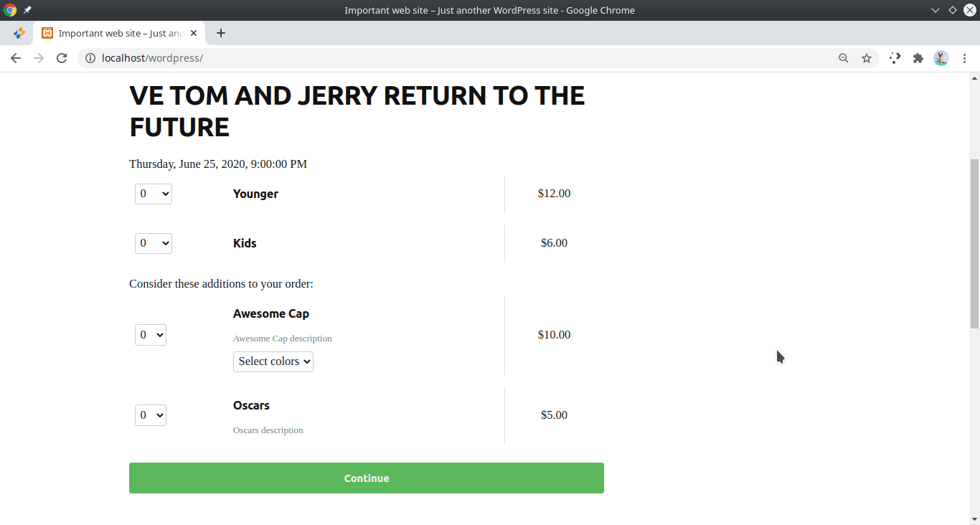The height and width of the screenshot is (525, 980).
Task: Open Chrome's three-dot menu
Action: click(965, 58)
